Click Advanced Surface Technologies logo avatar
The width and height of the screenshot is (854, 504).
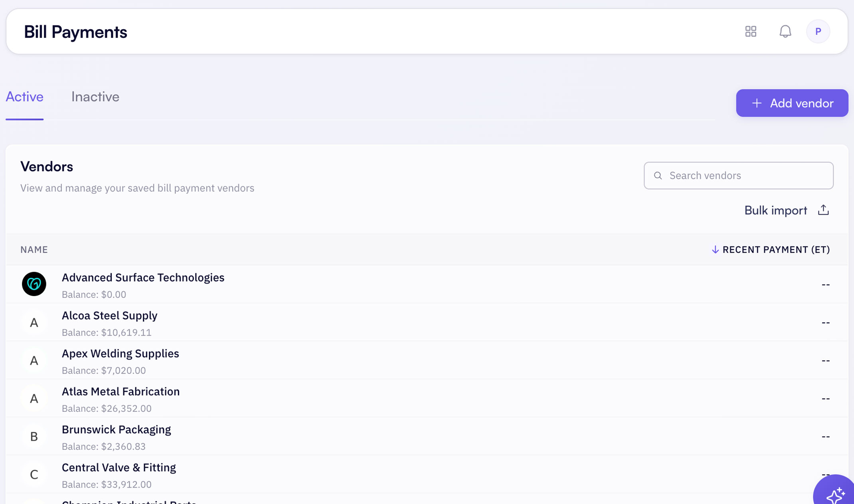coord(34,284)
